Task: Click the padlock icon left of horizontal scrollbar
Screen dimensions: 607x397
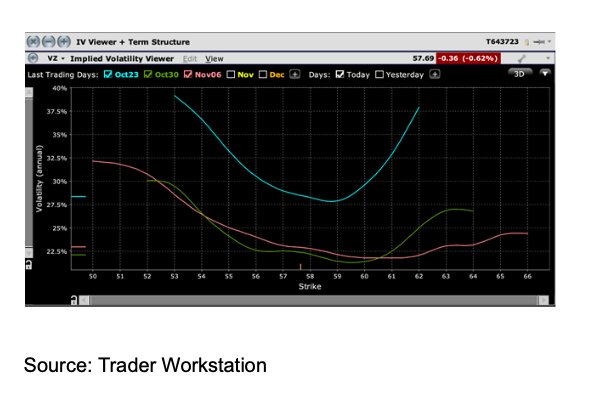Action: click(x=74, y=300)
